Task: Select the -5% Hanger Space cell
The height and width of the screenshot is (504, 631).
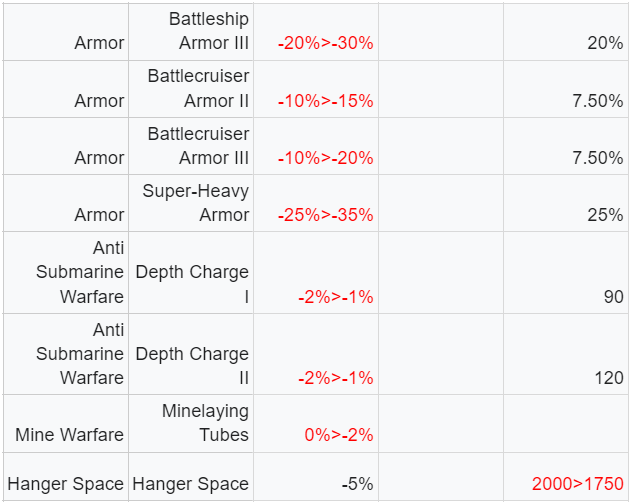Action: pyautogui.click(x=316, y=477)
